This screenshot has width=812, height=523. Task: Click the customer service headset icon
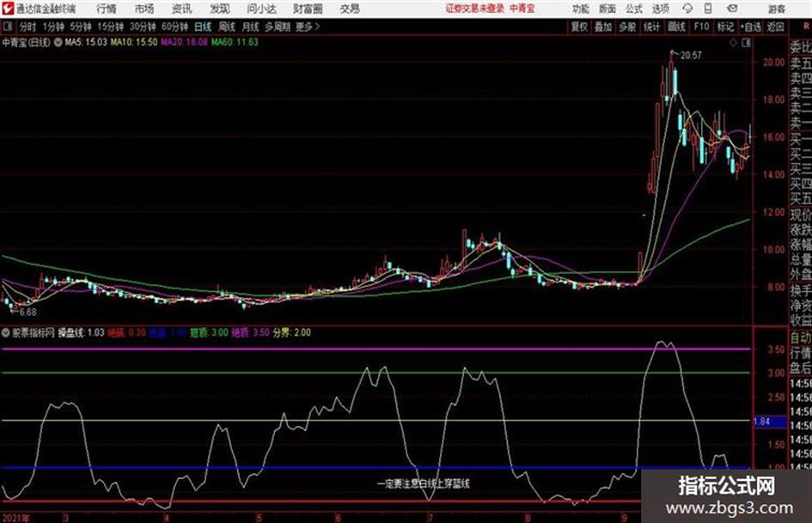(x=687, y=9)
